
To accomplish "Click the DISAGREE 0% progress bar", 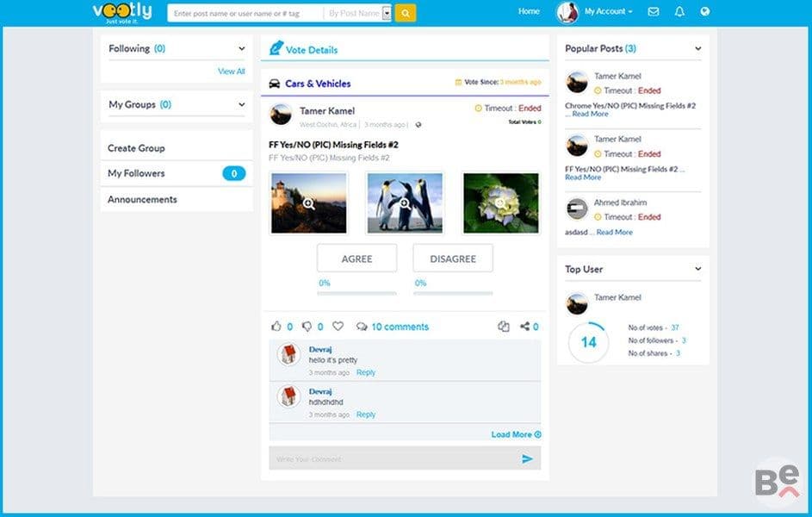I will pos(453,294).
